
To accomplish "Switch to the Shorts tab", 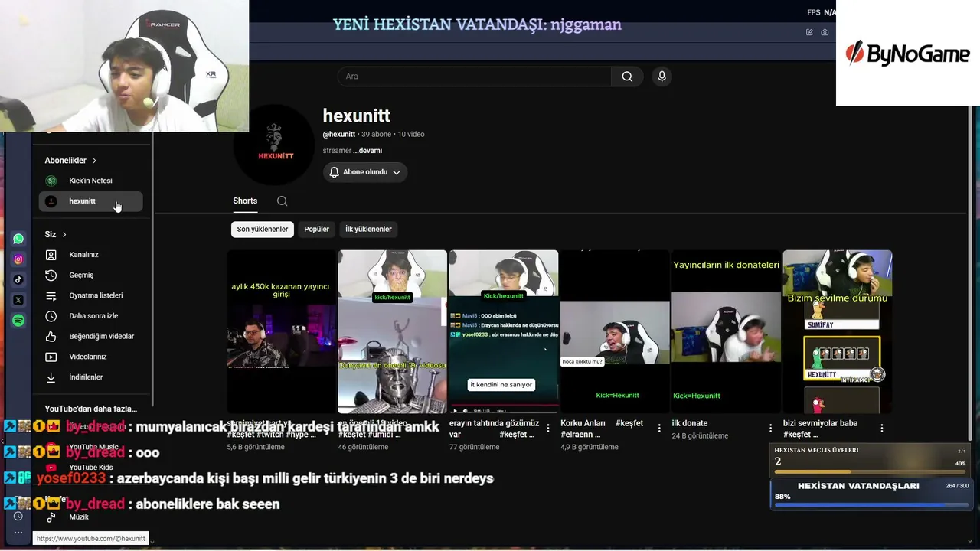I will [x=245, y=201].
